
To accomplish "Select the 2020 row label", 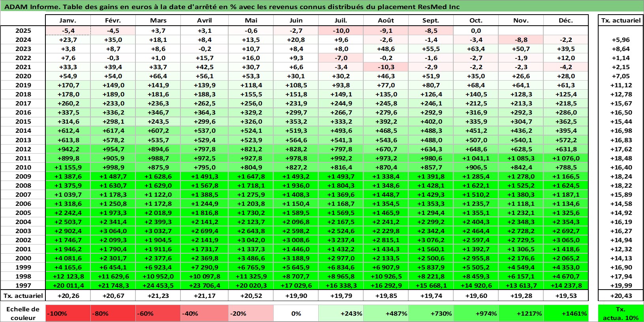I will [x=23, y=76].
